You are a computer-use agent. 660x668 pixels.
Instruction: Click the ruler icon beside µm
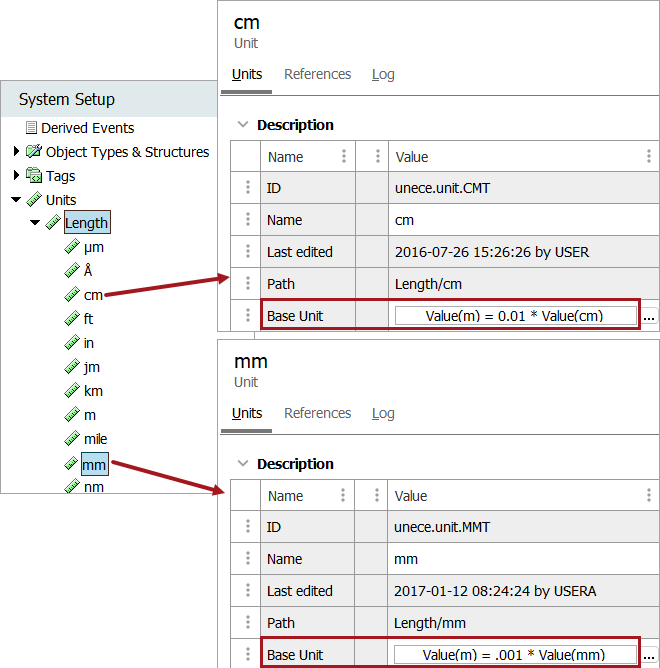pyautogui.click(x=72, y=247)
